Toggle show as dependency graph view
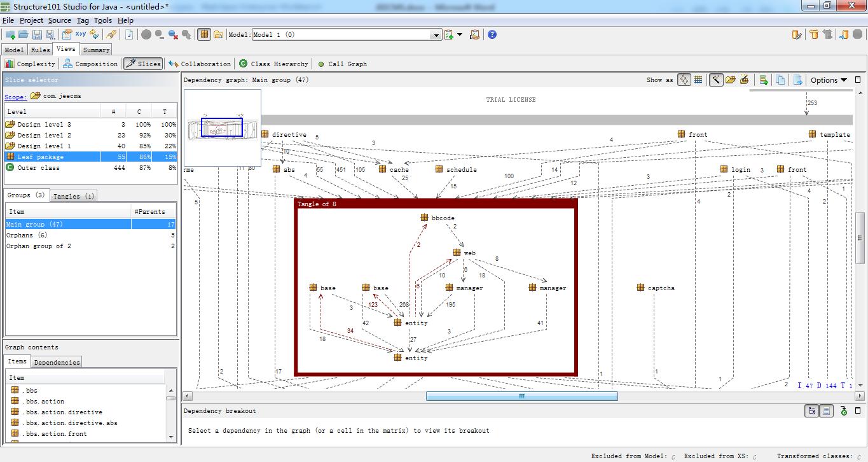The width and height of the screenshot is (868, 462). pyautogui.click(x=684, y=80)
